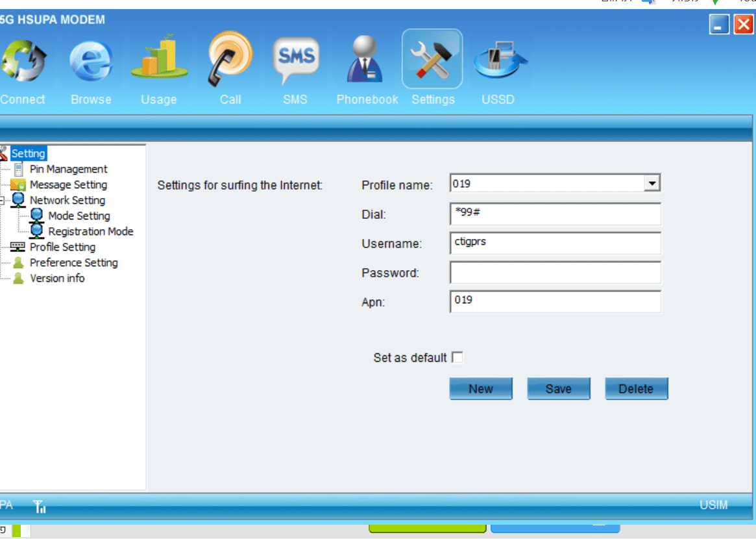
Task: Open Message Setting in the tree
Action: 69,185
